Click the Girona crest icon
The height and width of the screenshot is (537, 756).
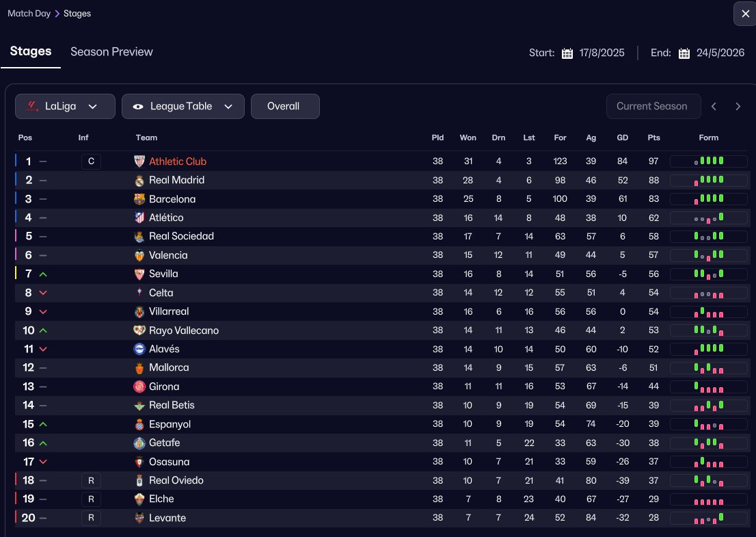[x=139, y=387]
